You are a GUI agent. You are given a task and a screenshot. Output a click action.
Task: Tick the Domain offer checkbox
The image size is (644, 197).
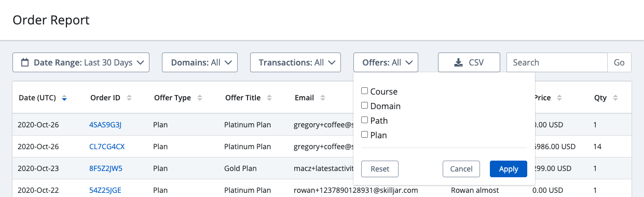tap(364, 106)
